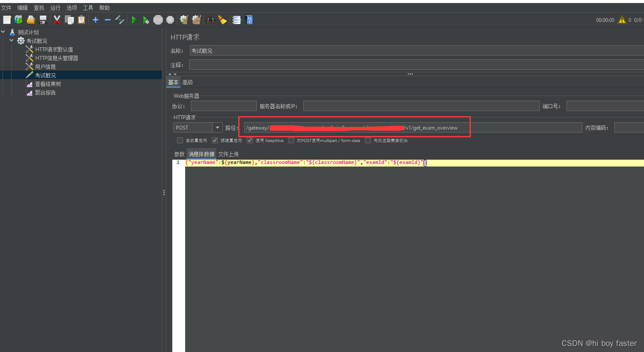
Task: Click the Shutdown grey X icon
Action: (x=170, y=20)
